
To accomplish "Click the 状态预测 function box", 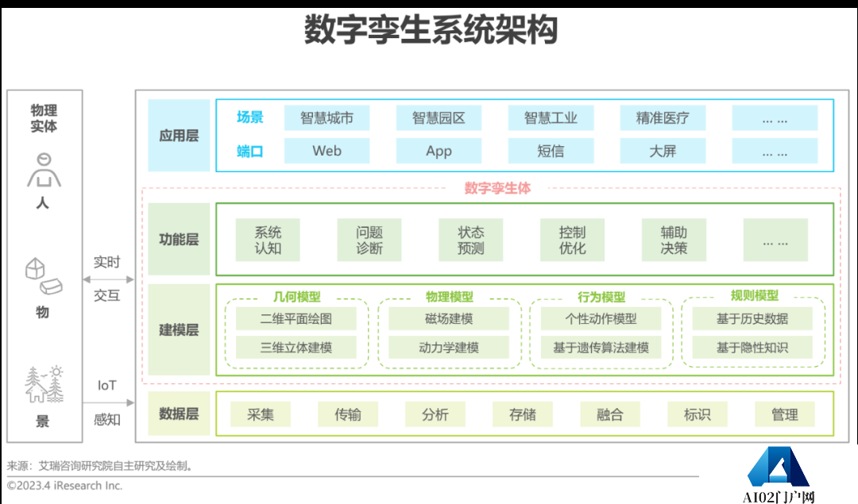I will pos(470,240).
